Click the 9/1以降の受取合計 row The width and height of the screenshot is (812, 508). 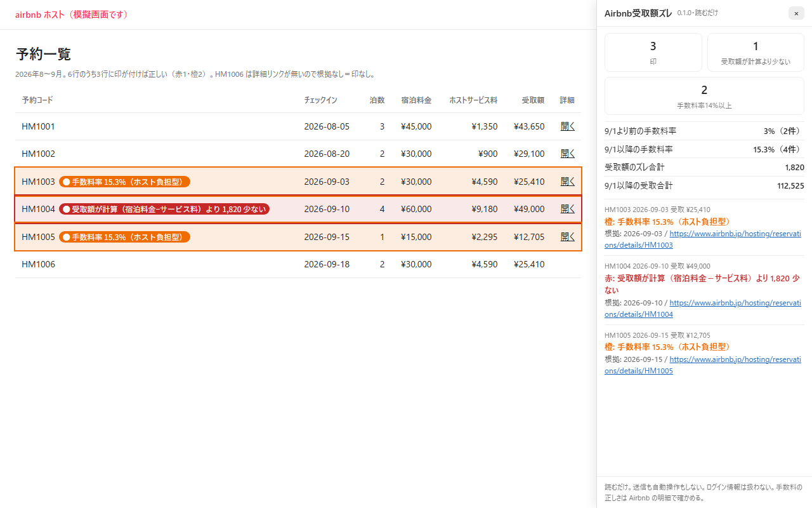tap(704, 185)
